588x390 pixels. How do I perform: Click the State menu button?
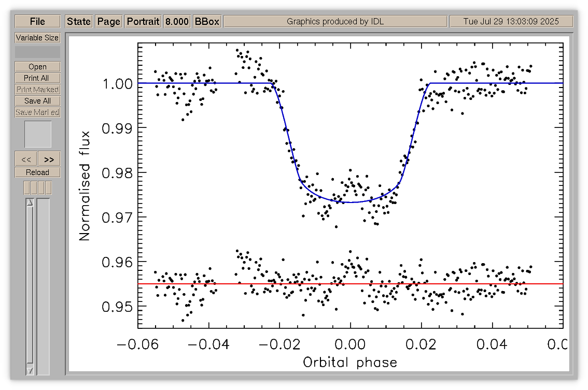[x=79, y=21]
